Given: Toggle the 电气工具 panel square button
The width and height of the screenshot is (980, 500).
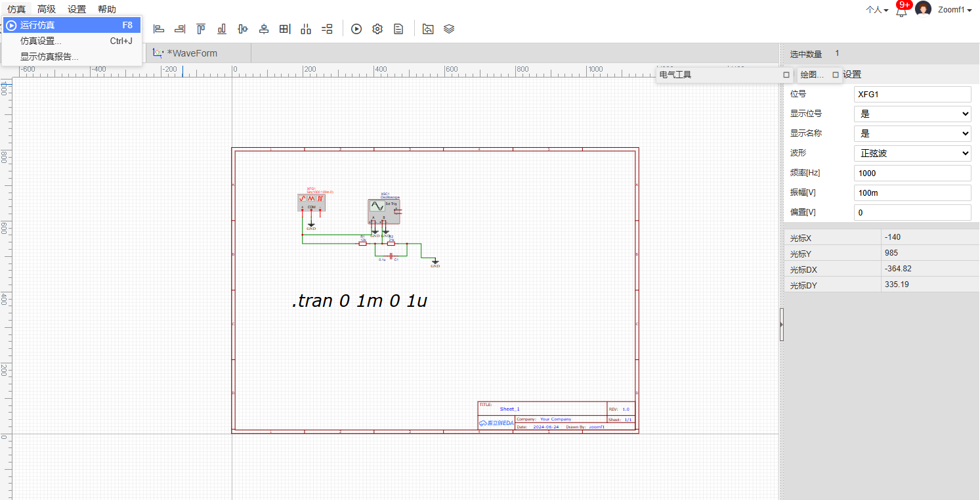Looking at the screenshot, I should [x=786, y=75].
